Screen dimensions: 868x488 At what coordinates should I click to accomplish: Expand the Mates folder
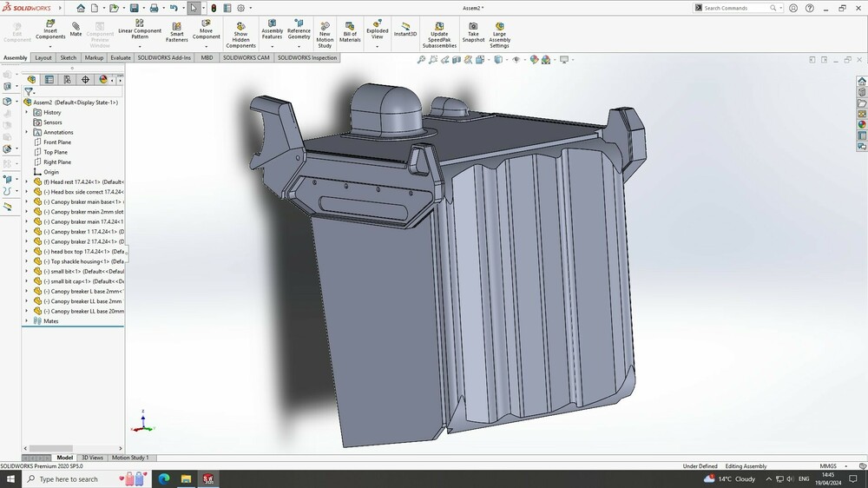[27, 321]
